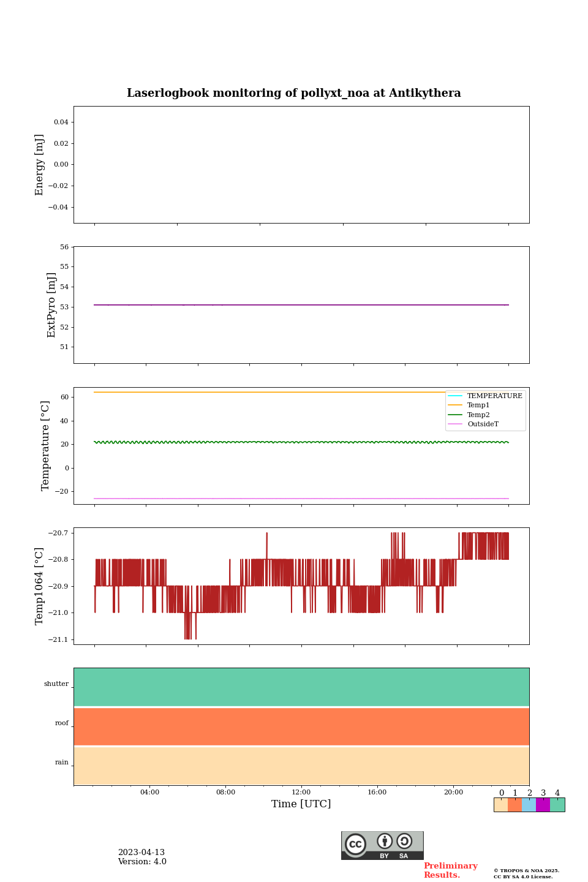This screenshot has width=588, height=882.
Task: Click the Temperature [°C] axis label
Action: 45,445
